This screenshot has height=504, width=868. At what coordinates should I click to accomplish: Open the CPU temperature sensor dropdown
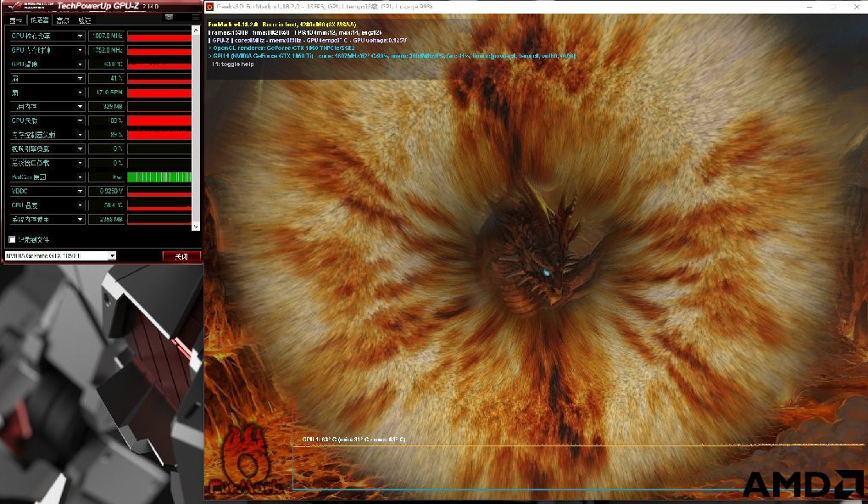coord(80,205)
